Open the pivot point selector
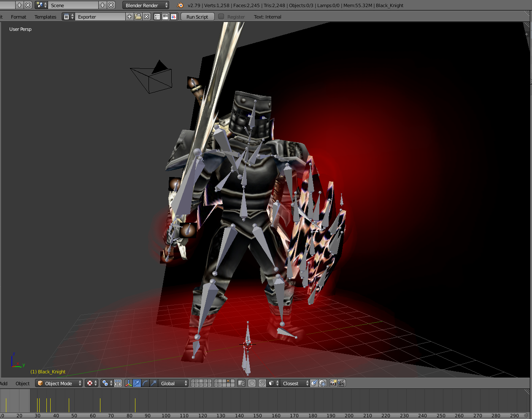The image size is (532, 419). pos(107,383)
